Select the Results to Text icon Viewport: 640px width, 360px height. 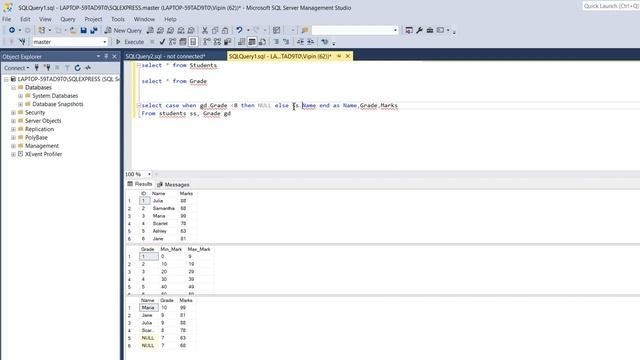242,42
